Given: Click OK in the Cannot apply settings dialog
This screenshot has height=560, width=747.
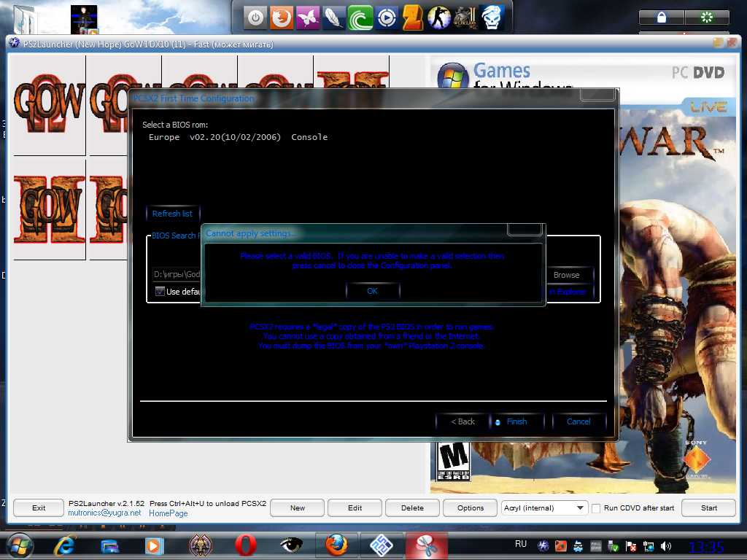Looking at the screenshot, I should pyautogui.click(x=373, y=291).
